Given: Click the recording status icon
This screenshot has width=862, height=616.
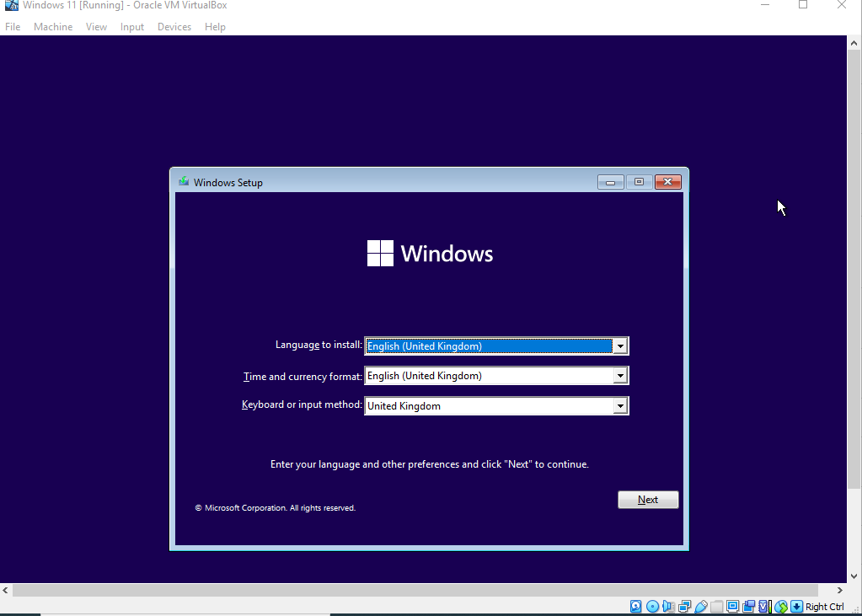Looking at the screenshot, I should (748, 606).
